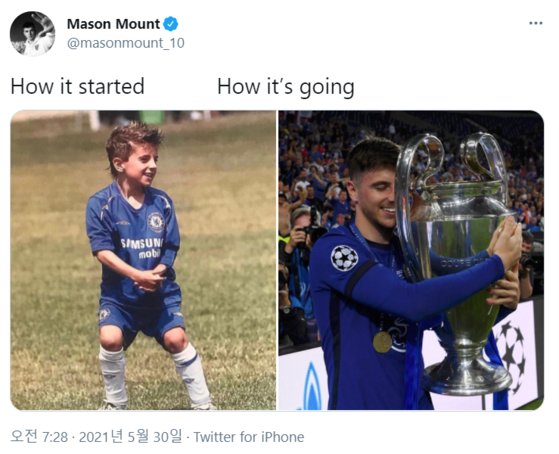
Task: Click the 오전 7:28 timestamp
Action: point(39,437)
